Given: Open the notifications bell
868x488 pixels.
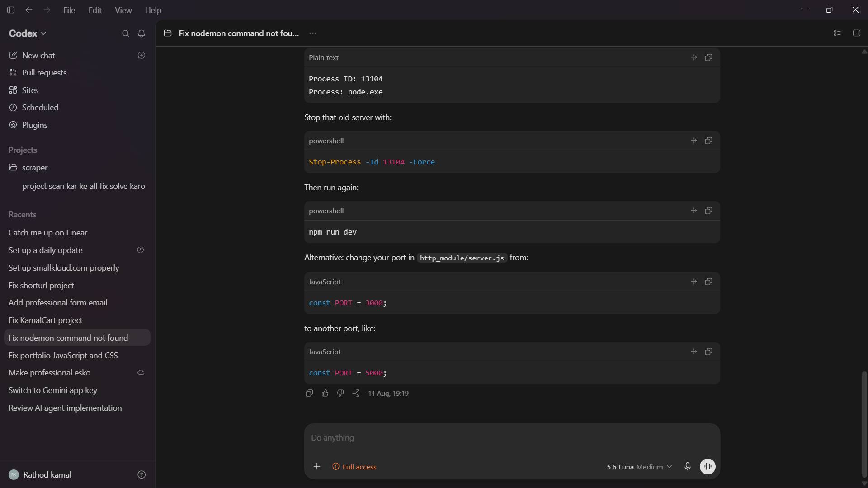Looking at the screenshot, I should [x=142, y=33].
